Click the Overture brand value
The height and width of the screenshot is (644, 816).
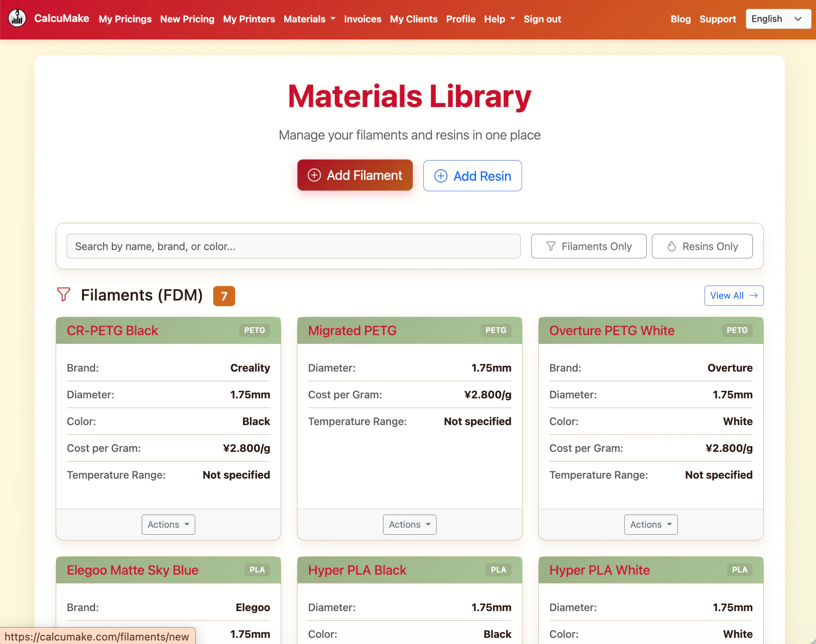point(730,368)
